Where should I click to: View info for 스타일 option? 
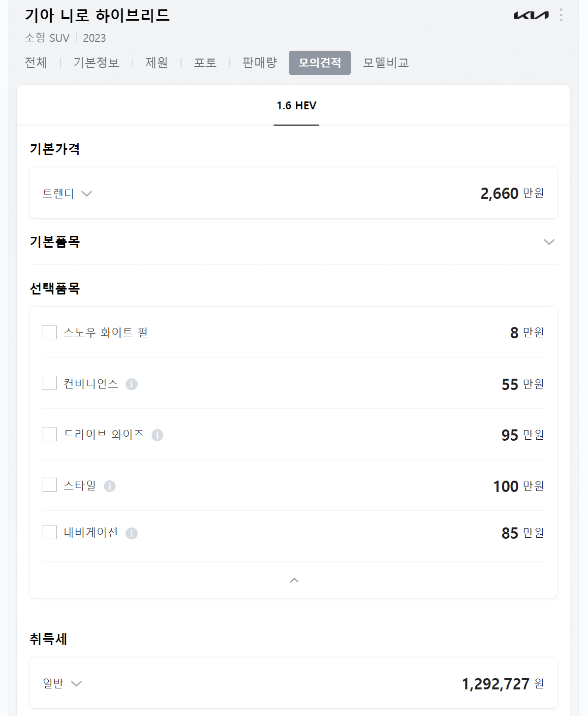click(x=110, y=486)
